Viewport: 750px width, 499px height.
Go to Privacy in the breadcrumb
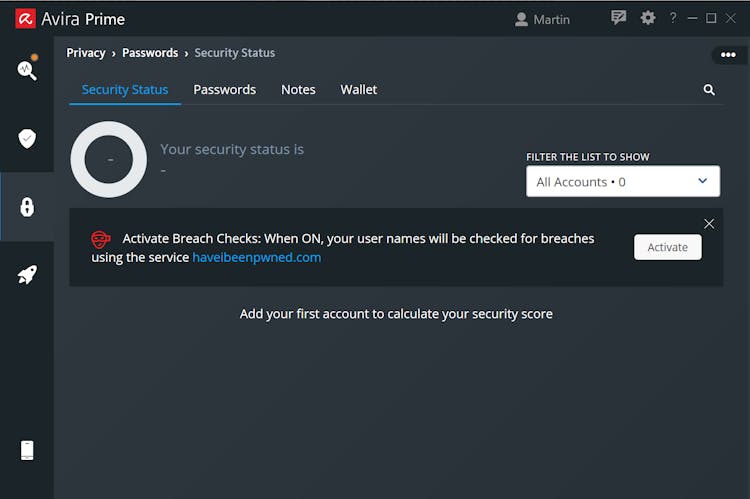click(86, 53)
